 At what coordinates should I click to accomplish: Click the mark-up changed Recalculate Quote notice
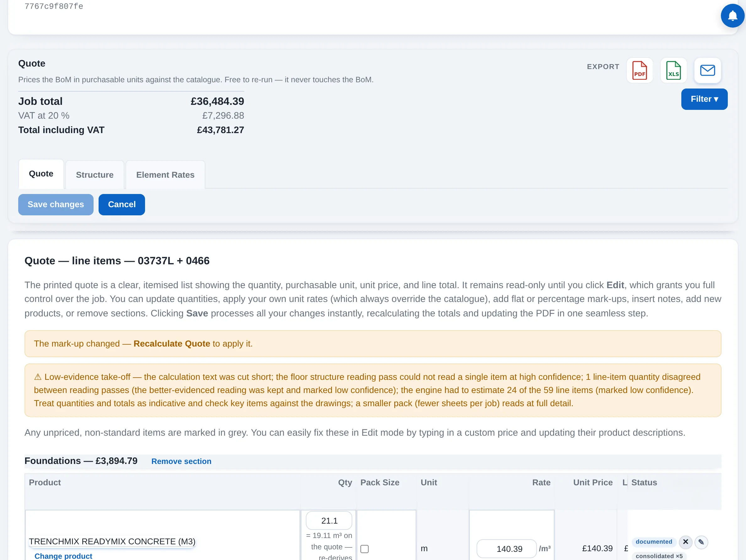click(373, 343)
